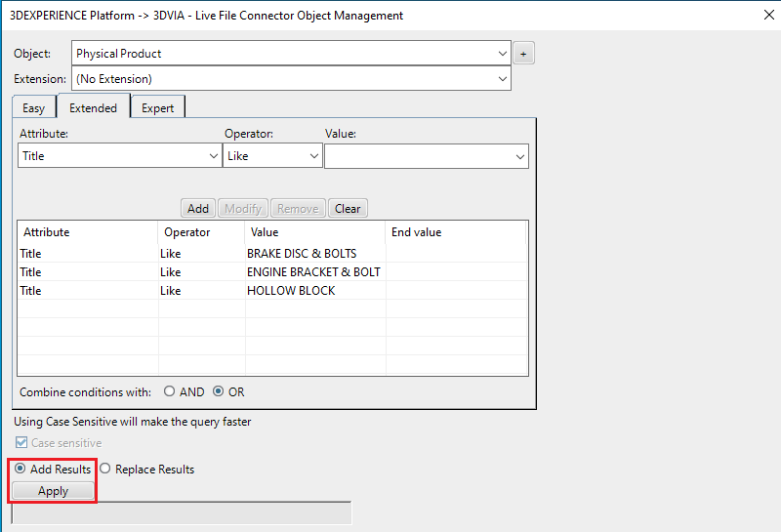Select the ENGINE BRACKET & BOLT row value
Viewport: 781px width, 532px height.
click(313, 272)
